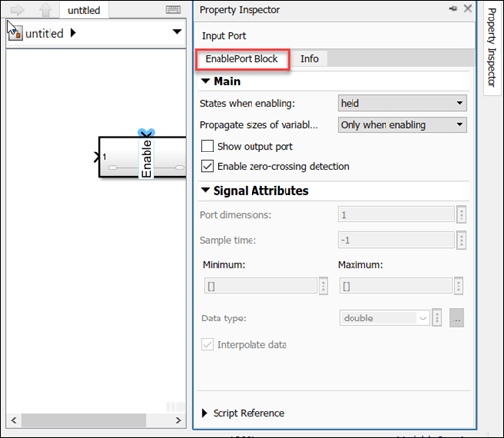Viewport: 504px width, 438px height.
Task: Expand the Script Reference section
Action: (205, 413)
